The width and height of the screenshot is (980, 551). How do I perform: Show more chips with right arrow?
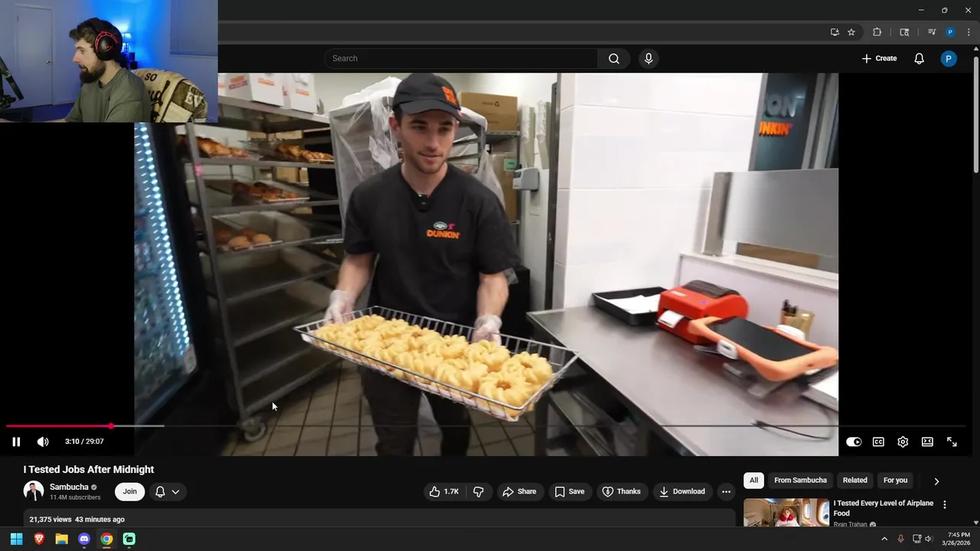(936, 481)
